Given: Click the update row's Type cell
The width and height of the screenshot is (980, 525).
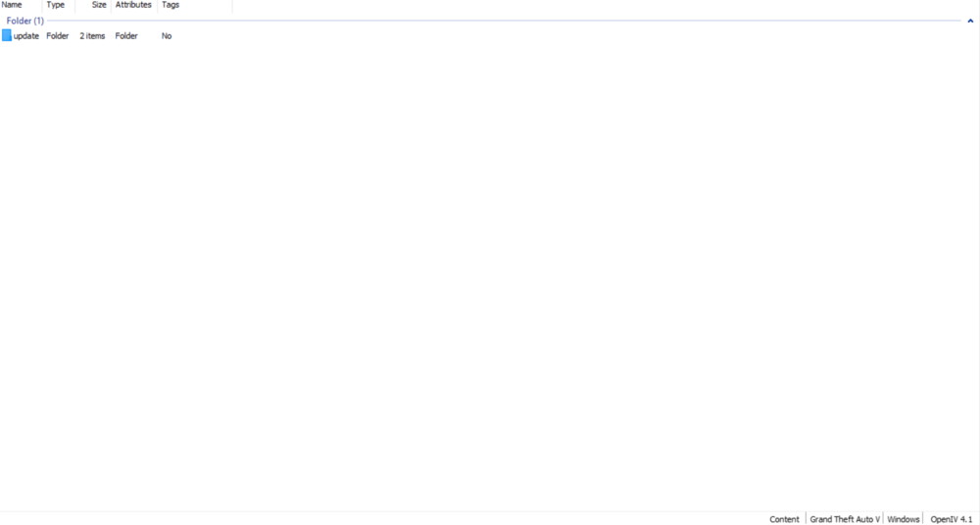Looking at the screenshot, I should (x=58, y=36).
